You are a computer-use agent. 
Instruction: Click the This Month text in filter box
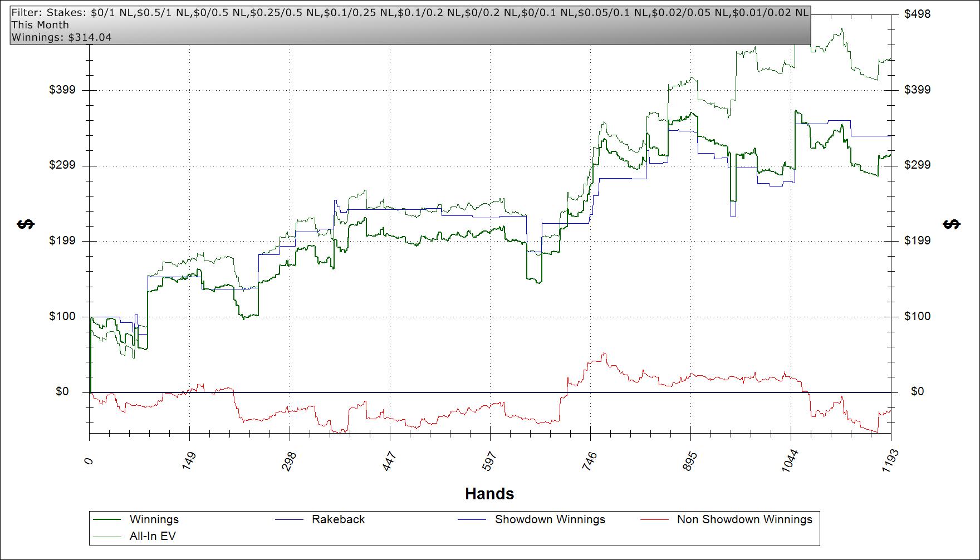[x=40, y=25]
